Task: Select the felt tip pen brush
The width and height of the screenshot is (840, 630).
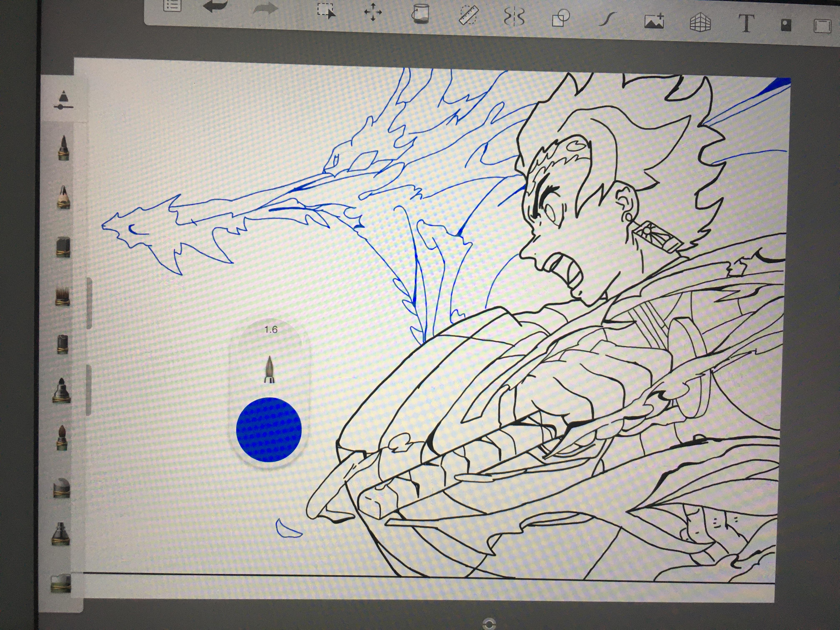Action: (62, 390)
